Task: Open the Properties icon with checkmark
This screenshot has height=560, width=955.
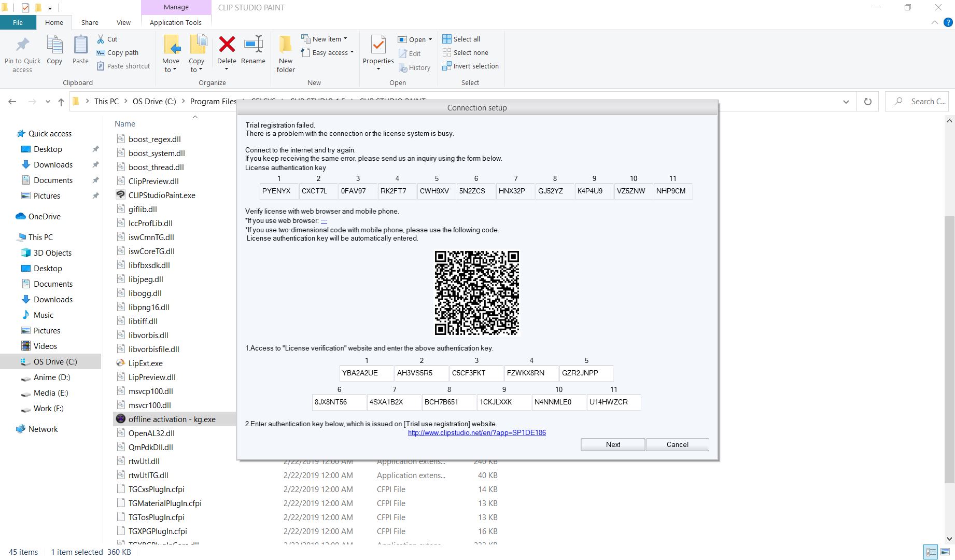Action: [x=378, y=45]
